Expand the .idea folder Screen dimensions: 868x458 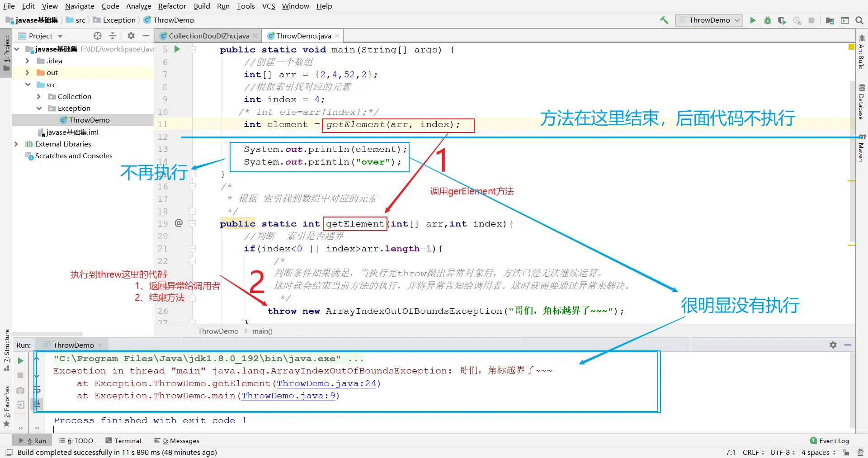(x=27, y=61)
